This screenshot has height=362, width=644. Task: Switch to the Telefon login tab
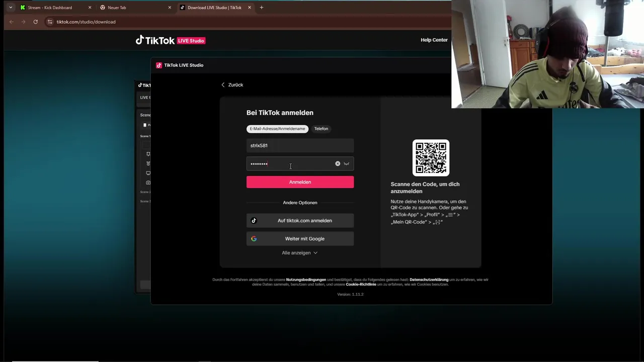point(321,129)
